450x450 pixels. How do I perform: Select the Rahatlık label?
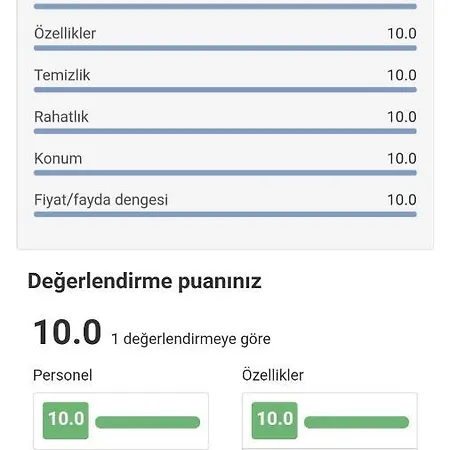61,117
